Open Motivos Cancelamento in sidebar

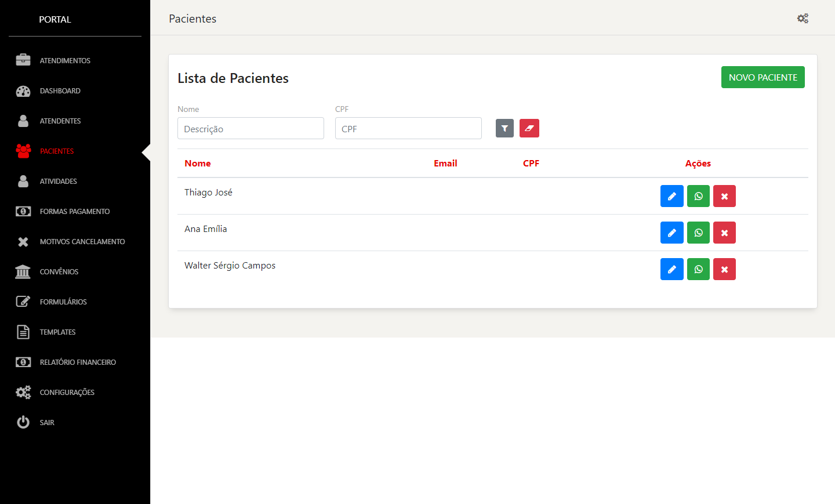pyautogui.click(x=82, y=241)
